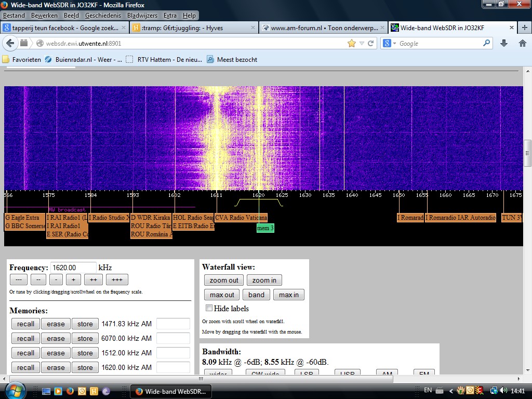Recall the 1471.83 kHz AM memory
The height and width of the screenshot is (399, 532).
[x=25, y=324]
